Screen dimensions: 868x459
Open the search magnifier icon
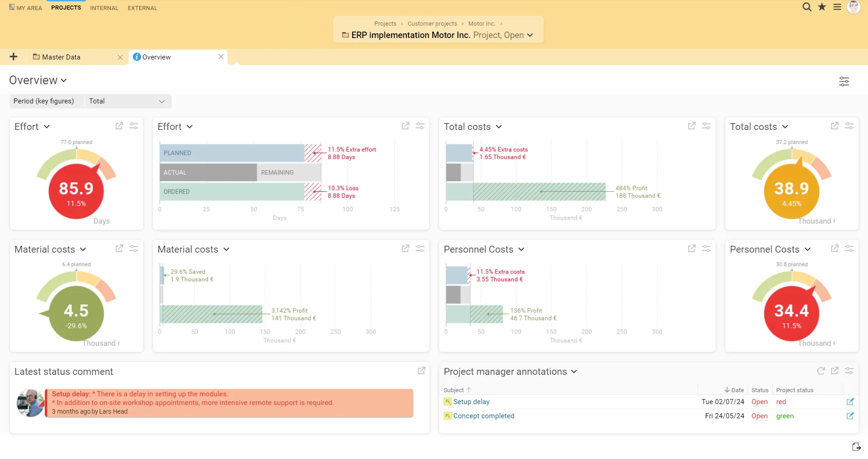click(807, 7)
